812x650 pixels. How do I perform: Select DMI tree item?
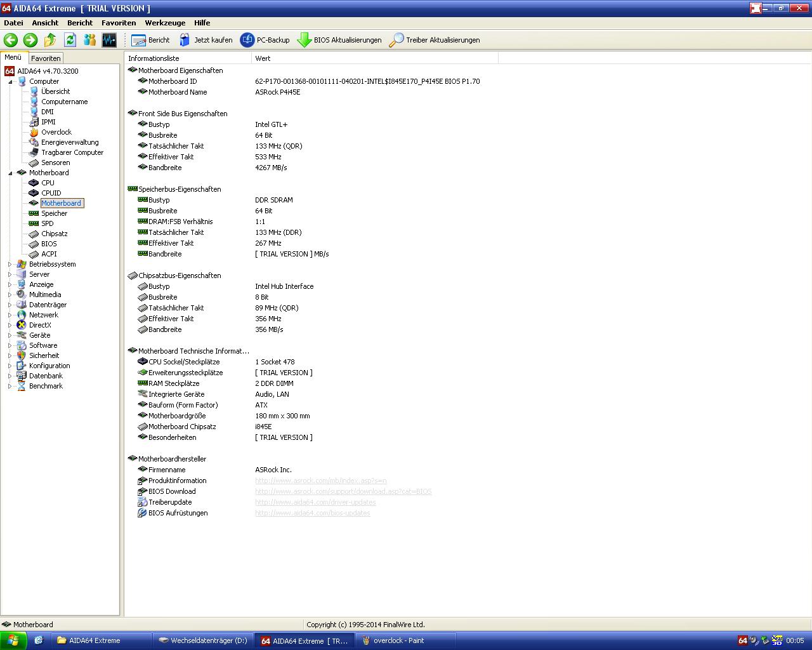coord(48,112)
